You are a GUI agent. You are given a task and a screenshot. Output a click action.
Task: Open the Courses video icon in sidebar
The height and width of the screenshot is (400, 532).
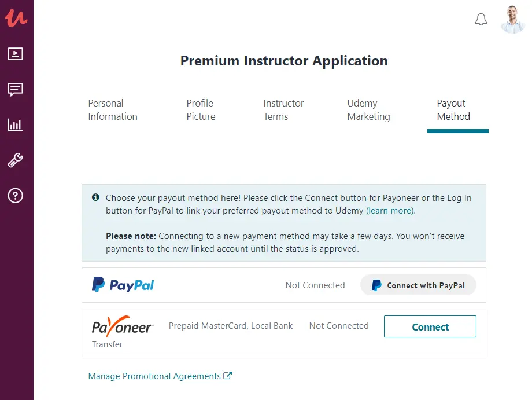click(16, 54)
